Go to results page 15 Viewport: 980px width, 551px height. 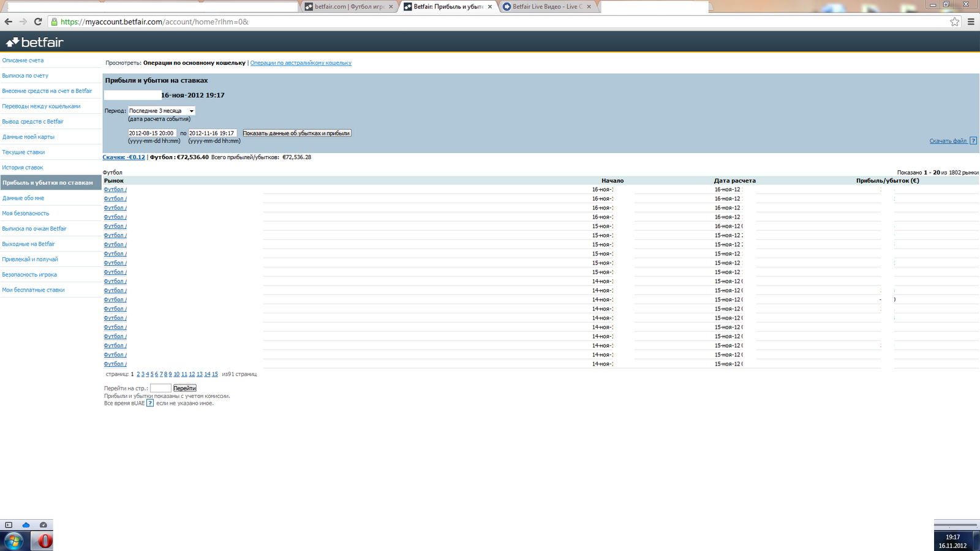click(215, 374)
